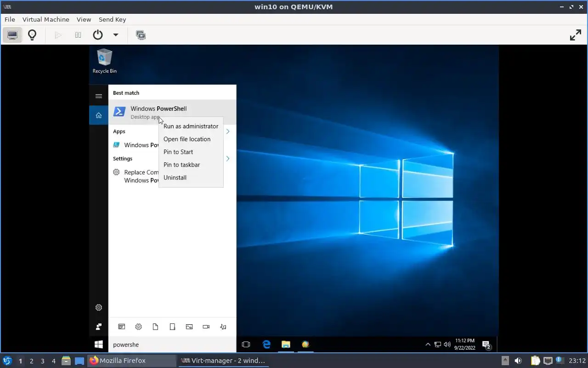
Task: Show the graphical console view
Action: (12, 35)
